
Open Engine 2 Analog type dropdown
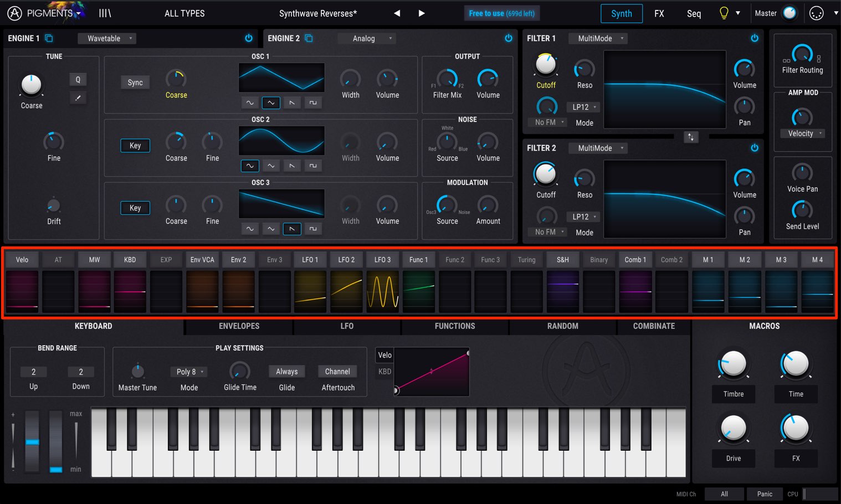pos(367,38)
